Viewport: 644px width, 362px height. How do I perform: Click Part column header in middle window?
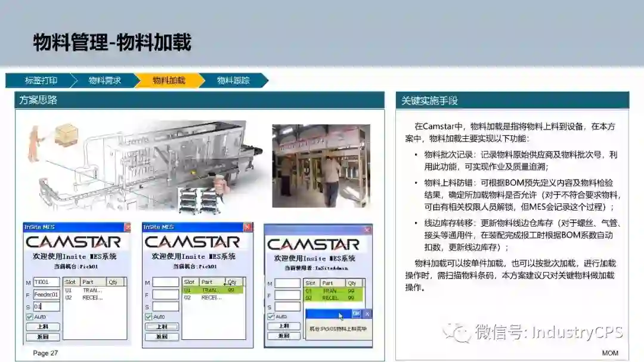pyautogui.click(x=212, y=282)
